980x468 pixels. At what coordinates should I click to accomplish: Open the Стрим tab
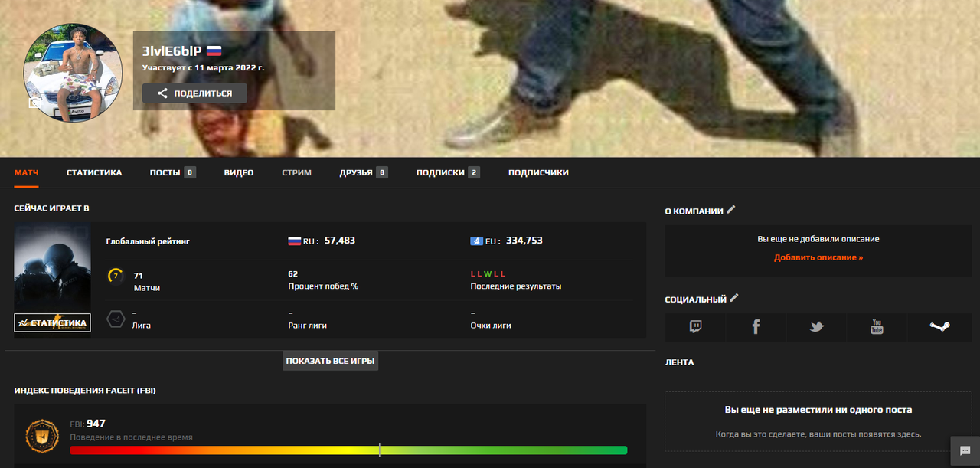click(x=296, y=172)
